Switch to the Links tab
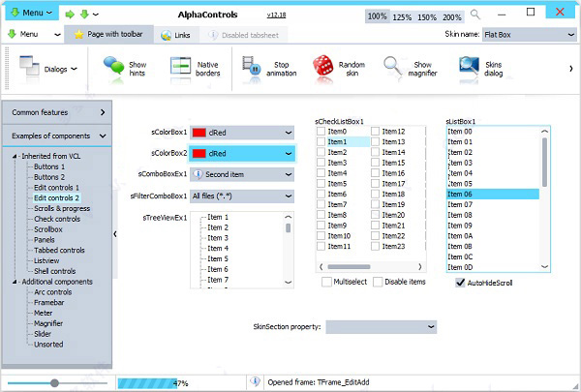Viewport: 581px width, 392px height. point(176,35)
